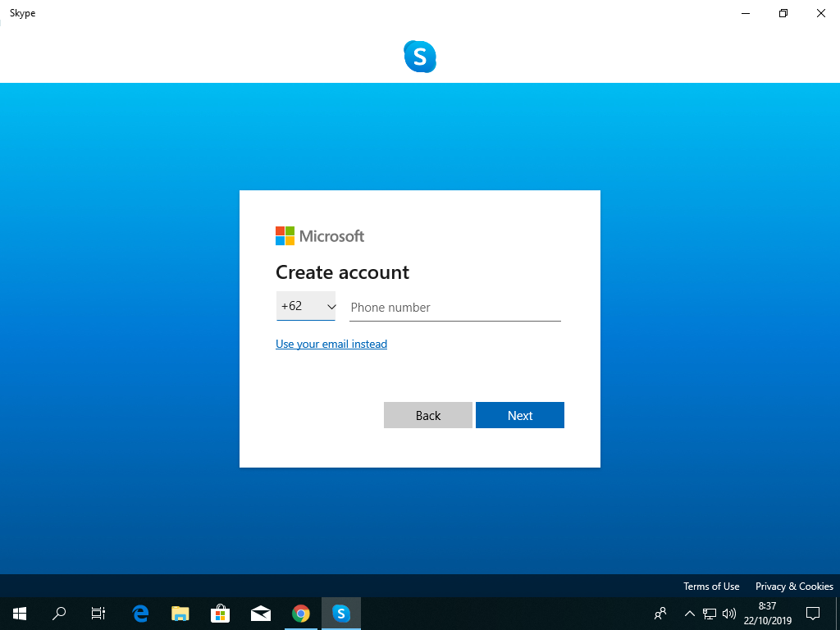The height and width of the screenshot is (630, 840).
Task: Open volume control tray icon
Action: click(x=729, y=614)
